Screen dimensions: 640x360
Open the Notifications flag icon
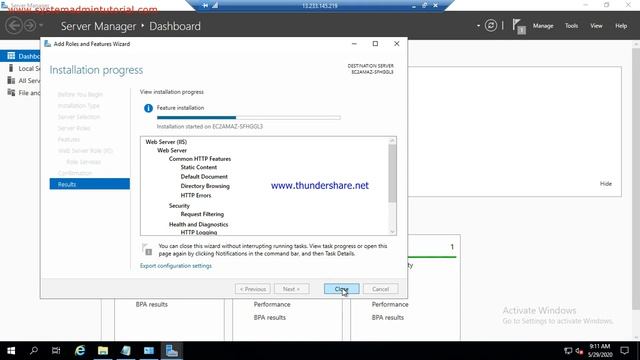[x=519, y=27]
